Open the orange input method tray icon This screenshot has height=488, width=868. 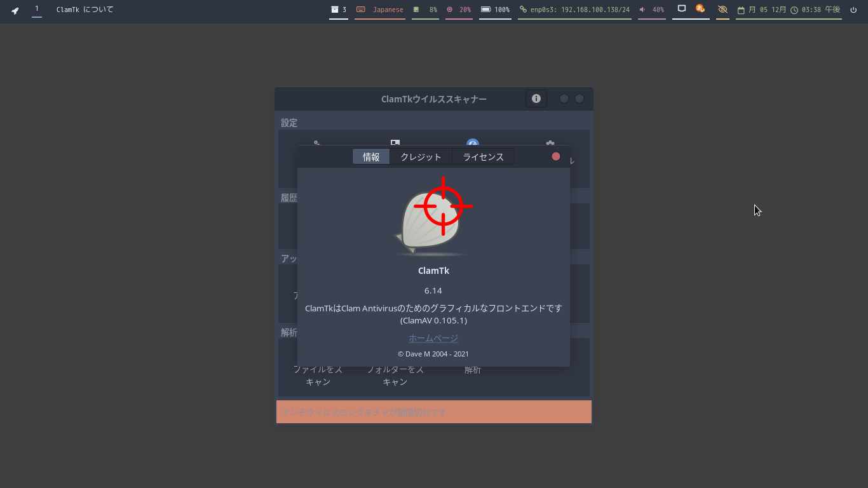pyautogui.click(x=700, y=8)
